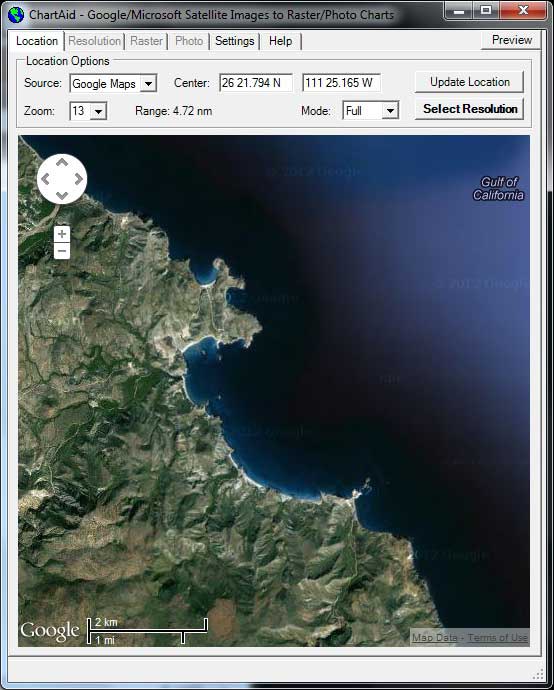Pan map left with the left arrow

click(45, 179)
